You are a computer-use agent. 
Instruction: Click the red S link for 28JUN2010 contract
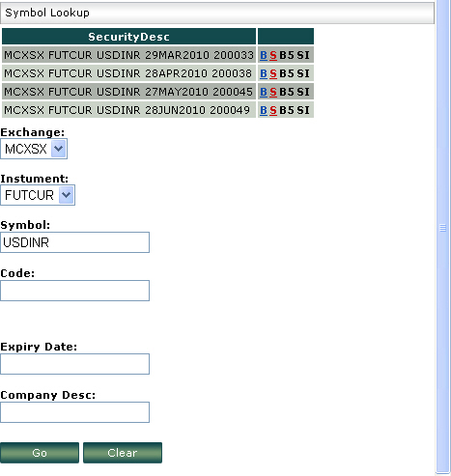click(x=273, y=110)
